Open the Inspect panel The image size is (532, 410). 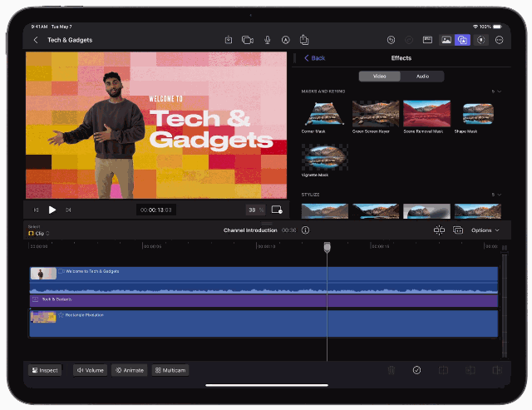45,370
